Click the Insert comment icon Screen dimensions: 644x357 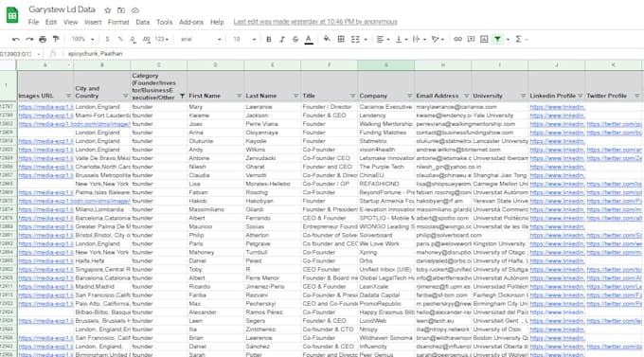(471, 39)
